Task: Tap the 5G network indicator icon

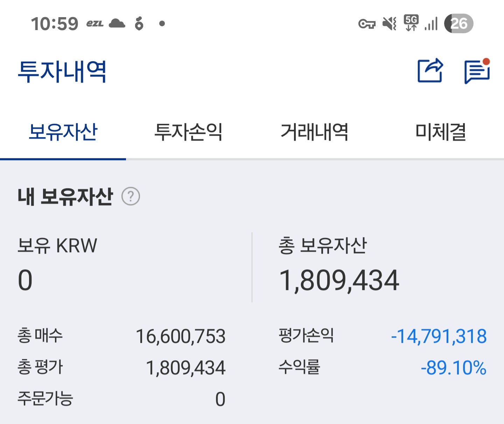Action: pos(411,23)
